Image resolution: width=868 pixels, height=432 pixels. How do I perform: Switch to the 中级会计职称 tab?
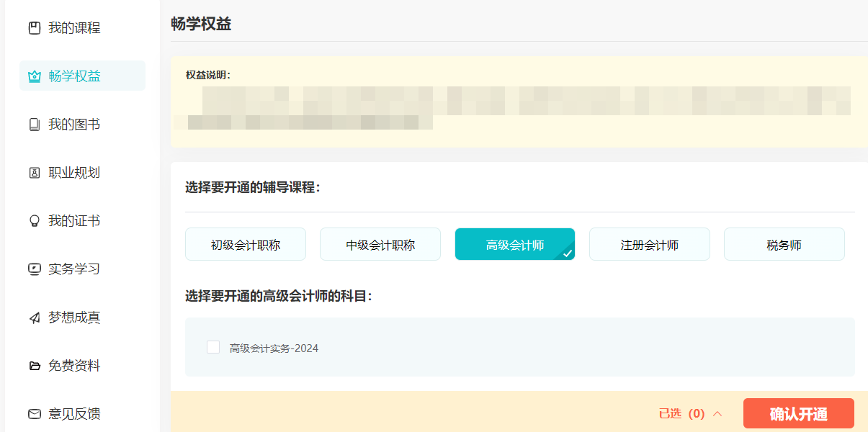pyautogui.click(x=380, y=244)
